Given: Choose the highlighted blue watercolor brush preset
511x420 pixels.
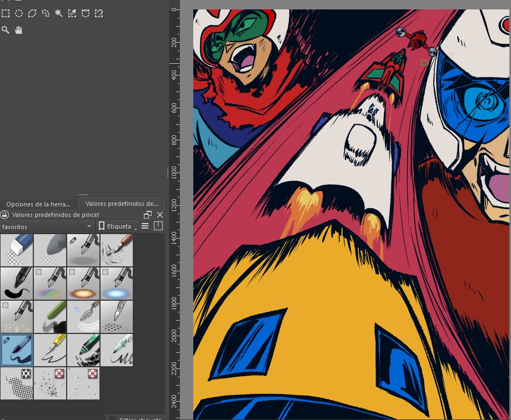Looking at the screenshot, I should 17,350.
